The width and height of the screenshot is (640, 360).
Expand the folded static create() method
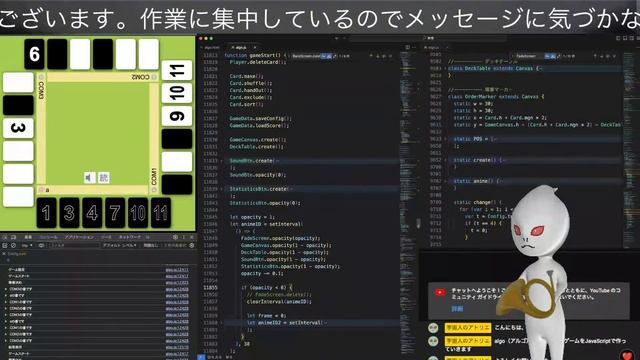(x=445, y=160)
